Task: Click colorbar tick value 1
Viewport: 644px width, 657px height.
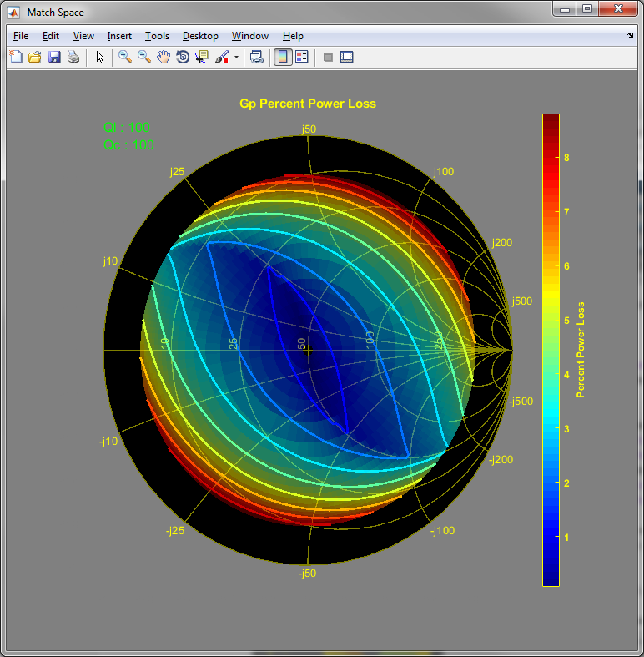Action: [x=566, y=537]
